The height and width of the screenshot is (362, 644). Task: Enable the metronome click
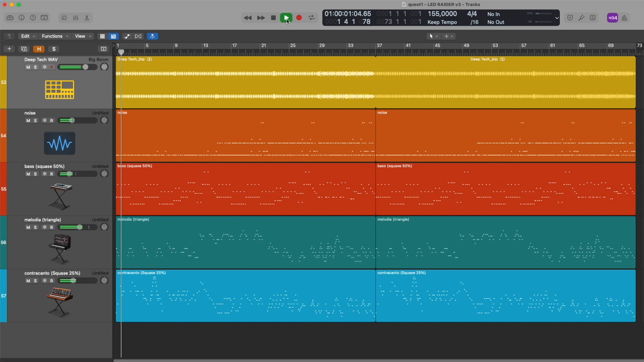pos(624,18)
